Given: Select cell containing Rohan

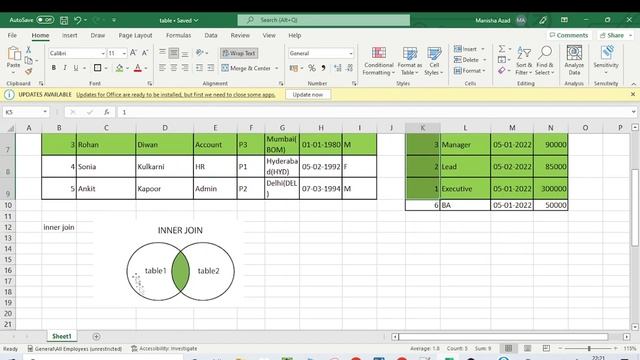Looking at the screenshot, I should [x=106, y=144].
